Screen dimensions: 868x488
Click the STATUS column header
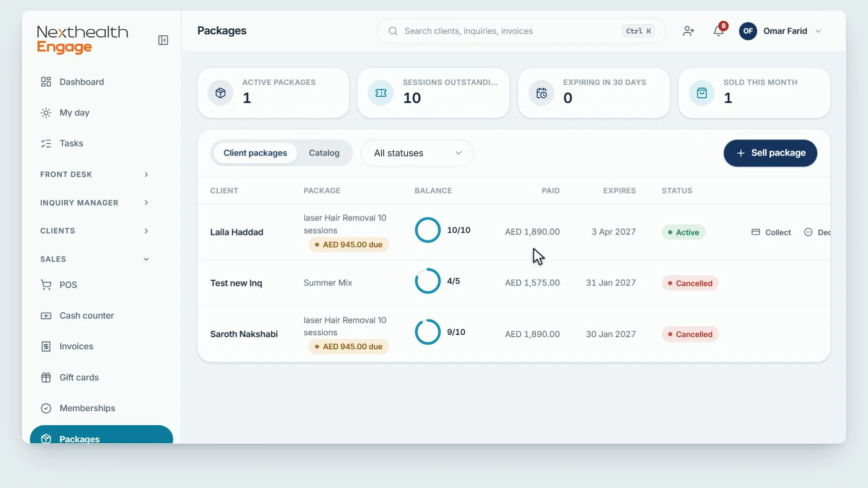(x=677, y=191)
